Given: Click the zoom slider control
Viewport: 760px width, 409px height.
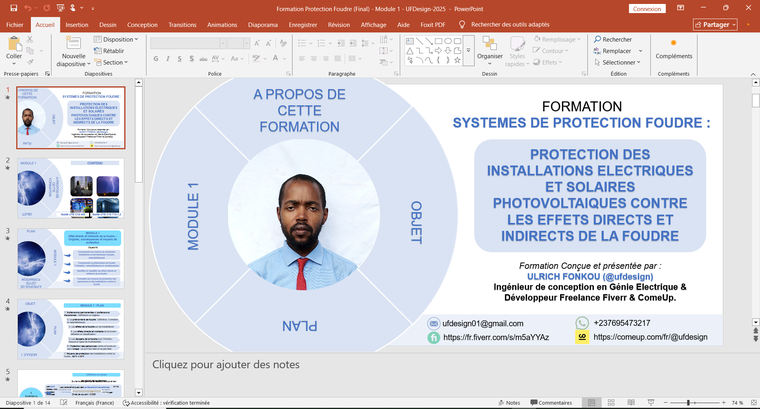Looking at the screenshot, I should 690,402.
